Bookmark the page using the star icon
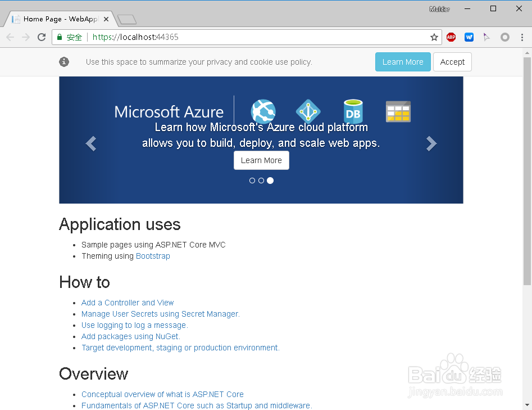Image resolution: width=532 pixels, height=410 pixels. [x=434, y=37]
